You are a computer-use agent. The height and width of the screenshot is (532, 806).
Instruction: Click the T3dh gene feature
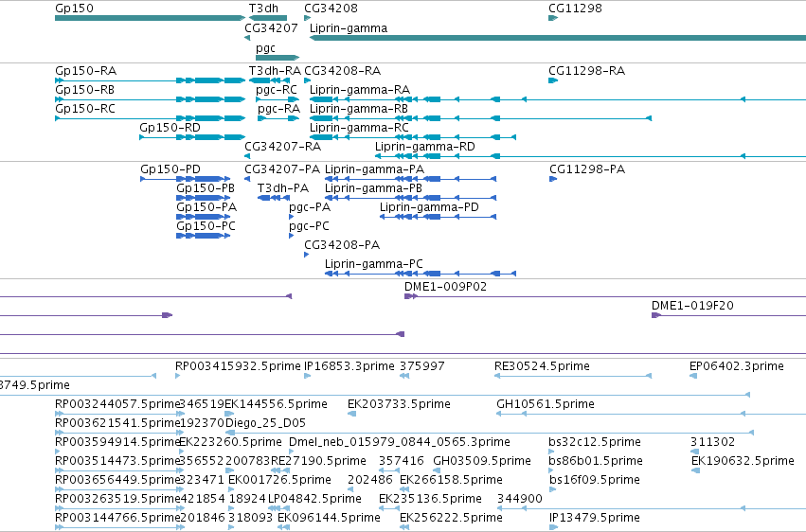point(268,18)
